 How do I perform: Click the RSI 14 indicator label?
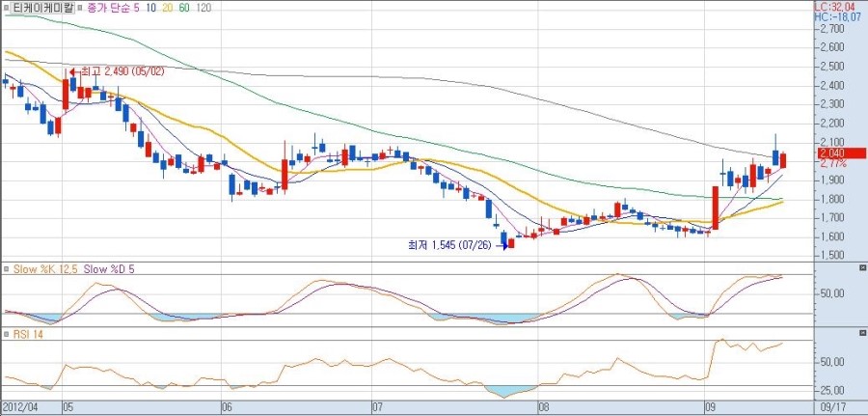coord(27,335)
